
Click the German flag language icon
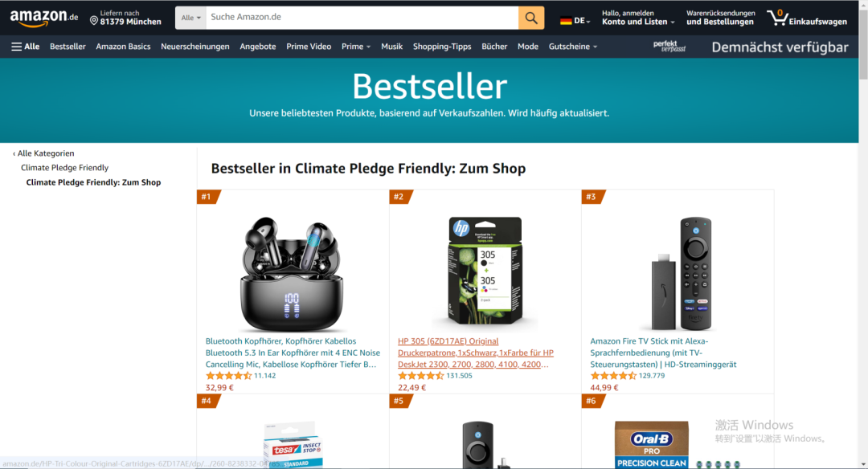click(x=565, y=21)
